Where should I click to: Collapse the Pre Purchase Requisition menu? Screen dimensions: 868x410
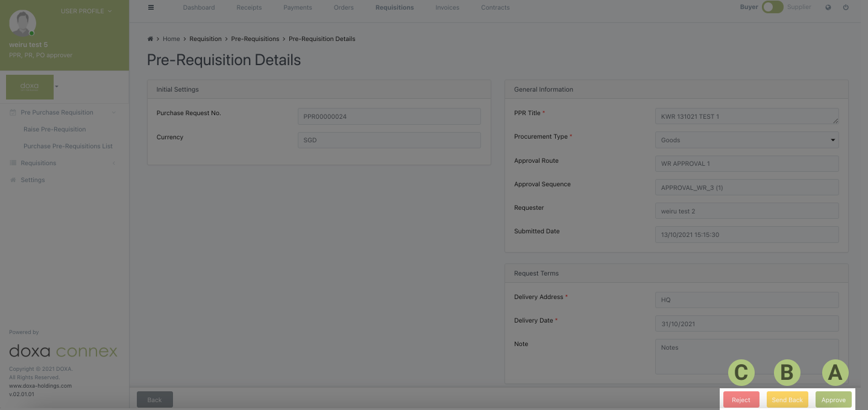114,112
